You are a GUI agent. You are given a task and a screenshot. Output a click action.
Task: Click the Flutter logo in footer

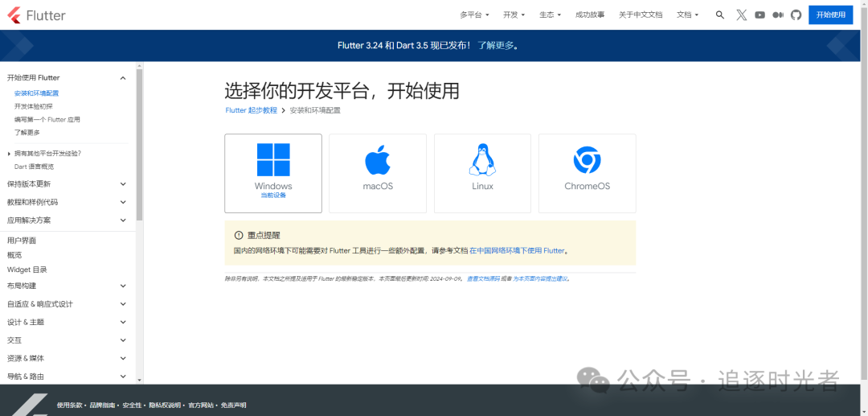pos(29,405)
